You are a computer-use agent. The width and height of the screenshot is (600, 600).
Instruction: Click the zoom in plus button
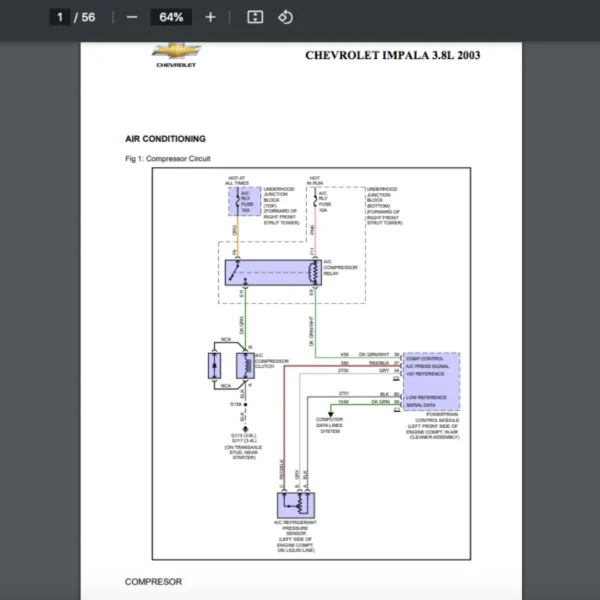[210, 17]
